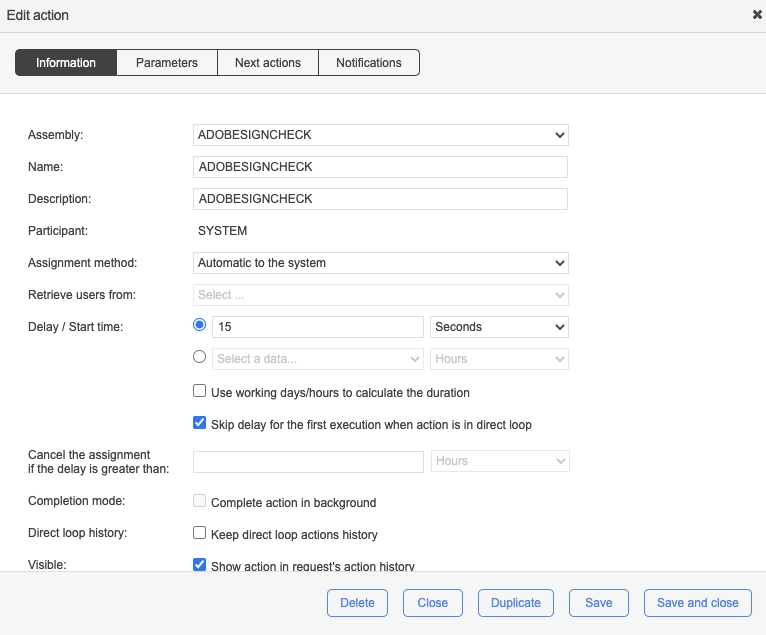
Task: Enable working days/hours duration calculation
Action: [x=200, y=392]
